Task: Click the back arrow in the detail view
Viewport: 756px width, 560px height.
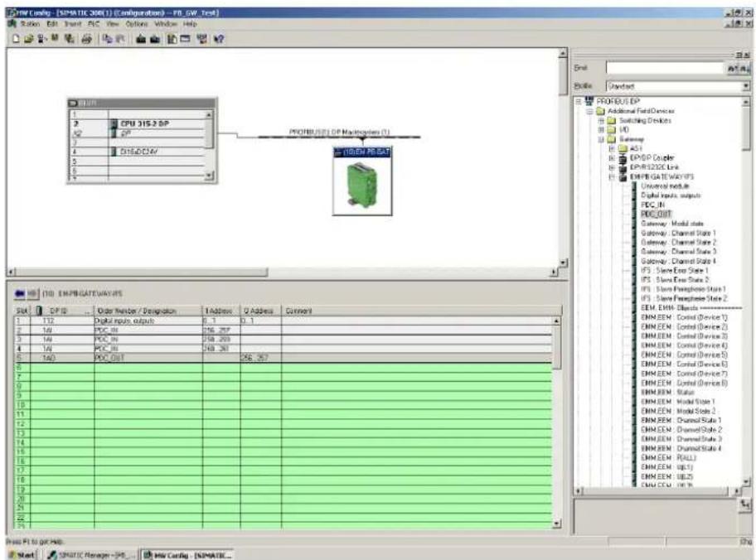Action: (20, 293)
